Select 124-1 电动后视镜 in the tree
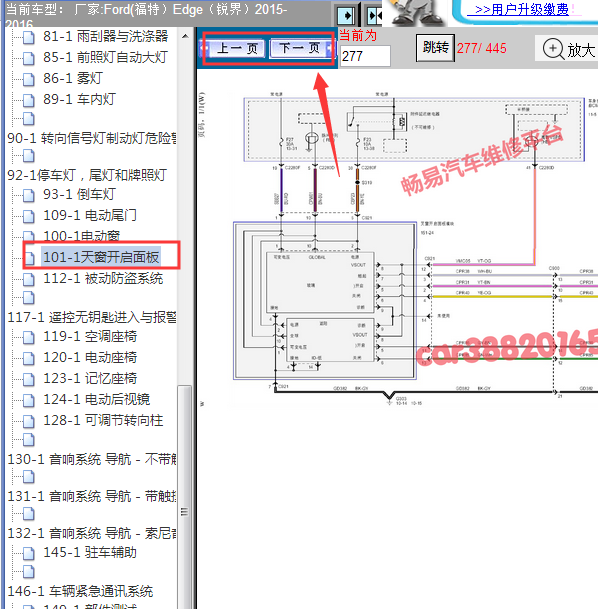Viewport: 598px width, 609px height. tap(97, 399)
